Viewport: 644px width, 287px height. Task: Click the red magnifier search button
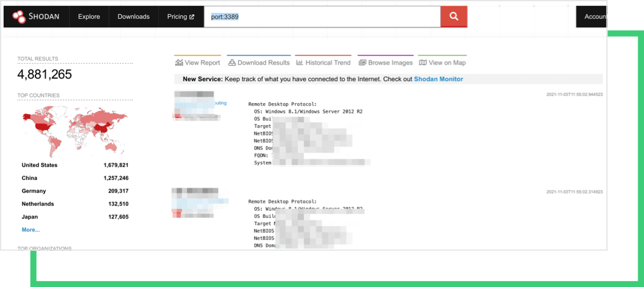click(x=454, y=17)
